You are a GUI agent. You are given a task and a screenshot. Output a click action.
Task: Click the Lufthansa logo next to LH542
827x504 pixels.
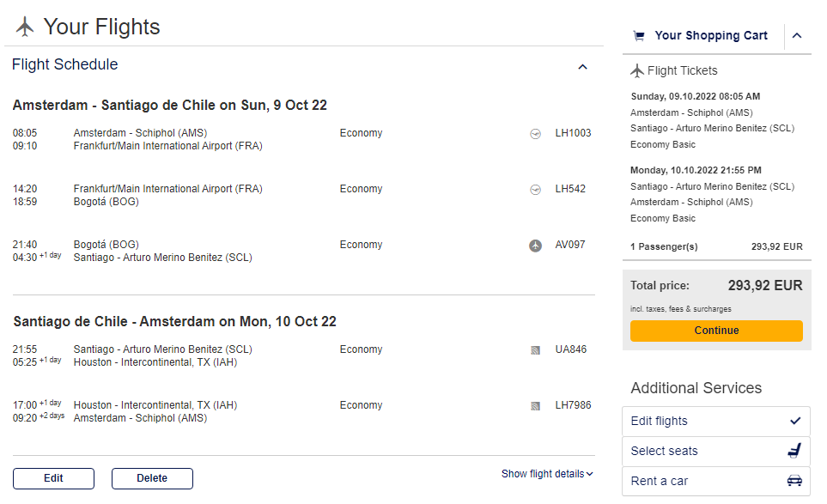point(535,190)
